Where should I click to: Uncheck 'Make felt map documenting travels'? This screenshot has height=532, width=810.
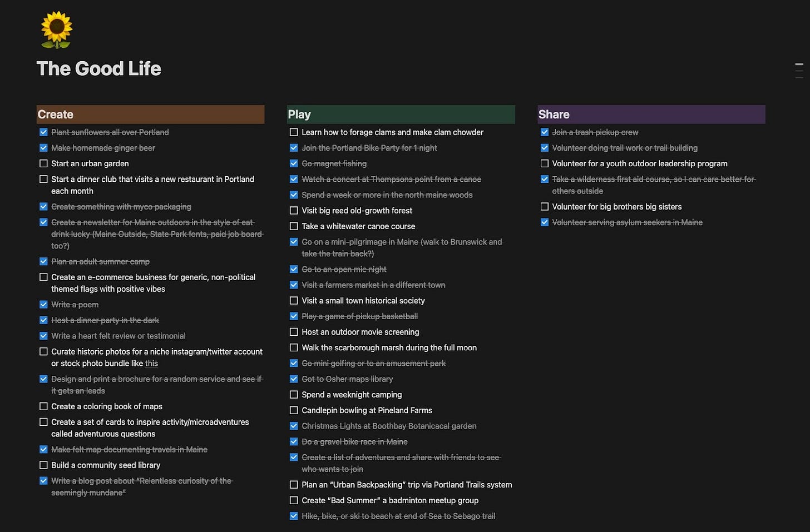43,449
